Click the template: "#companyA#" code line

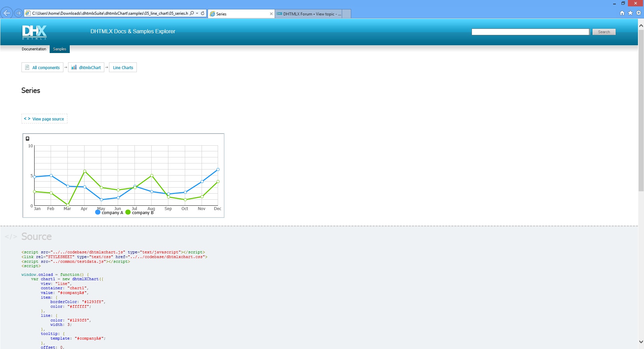(x=78, y=338)
